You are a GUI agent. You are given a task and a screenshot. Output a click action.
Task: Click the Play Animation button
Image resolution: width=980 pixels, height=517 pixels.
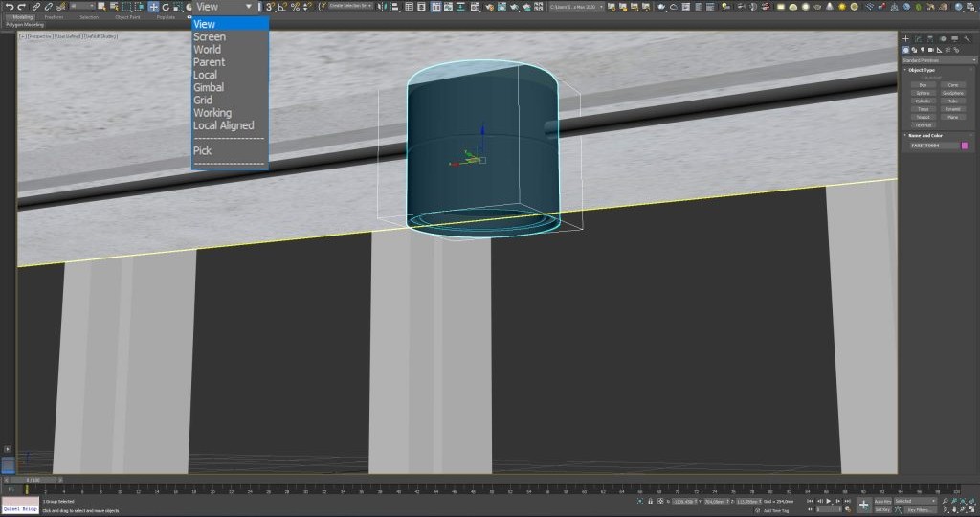click(x=828, y=501)
